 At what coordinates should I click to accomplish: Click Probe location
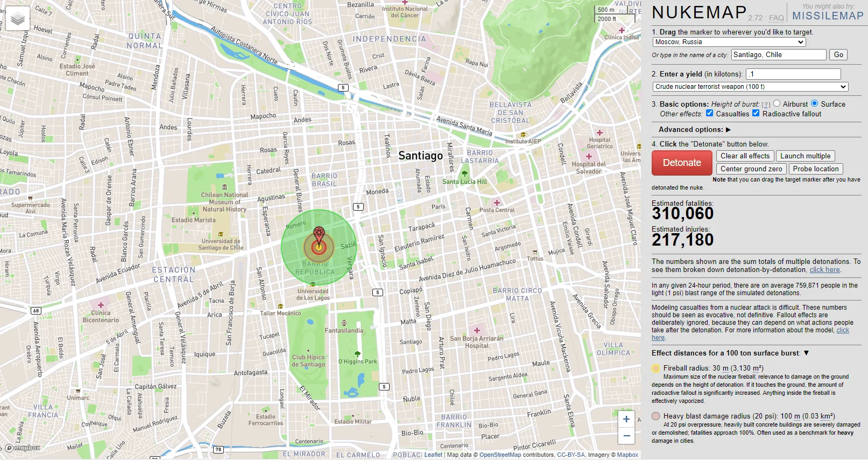(816, 169)
